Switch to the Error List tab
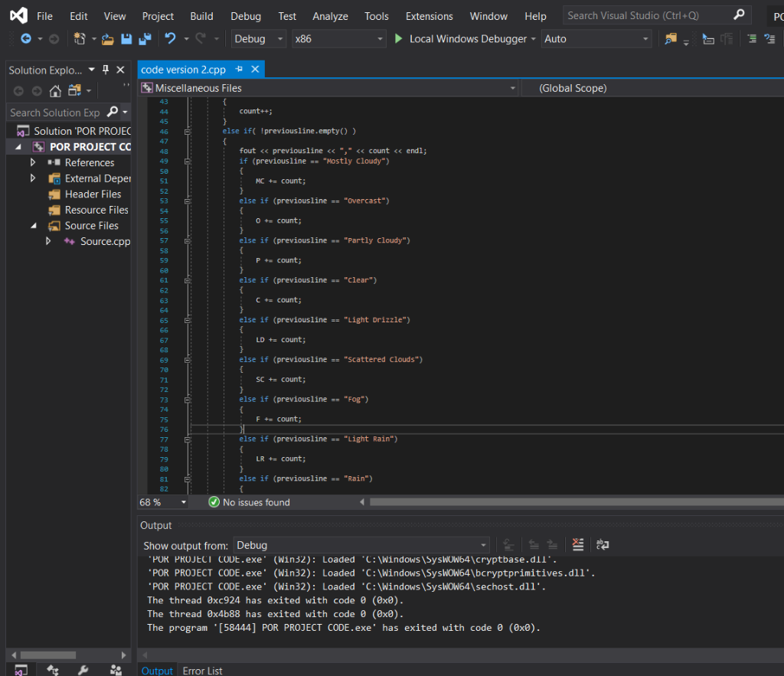The width and height of the screenshot is (784, 676). tap(202, 670)
